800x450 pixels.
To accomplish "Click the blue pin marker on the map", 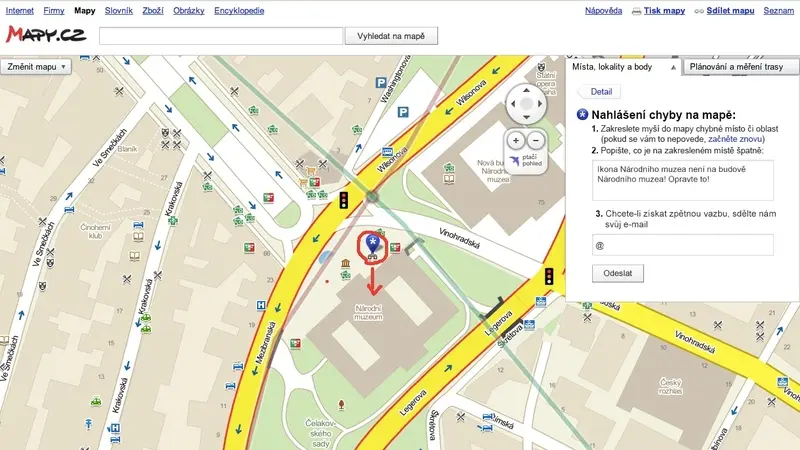I will 373,244.
